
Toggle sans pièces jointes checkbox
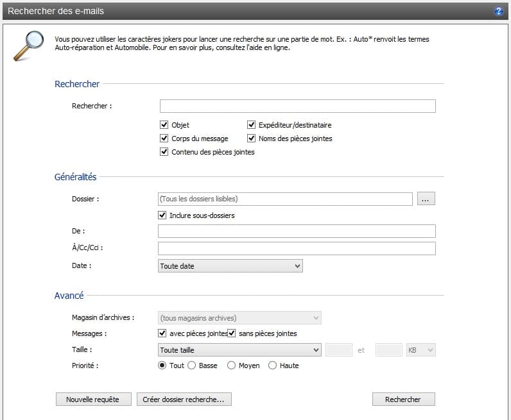232,333
